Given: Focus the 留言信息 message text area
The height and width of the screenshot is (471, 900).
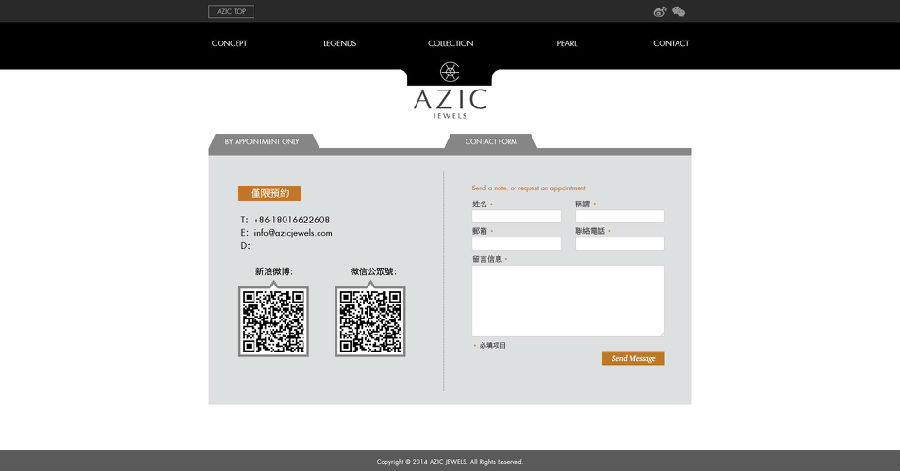Looking at the screenshot, I should pos(568,301).
